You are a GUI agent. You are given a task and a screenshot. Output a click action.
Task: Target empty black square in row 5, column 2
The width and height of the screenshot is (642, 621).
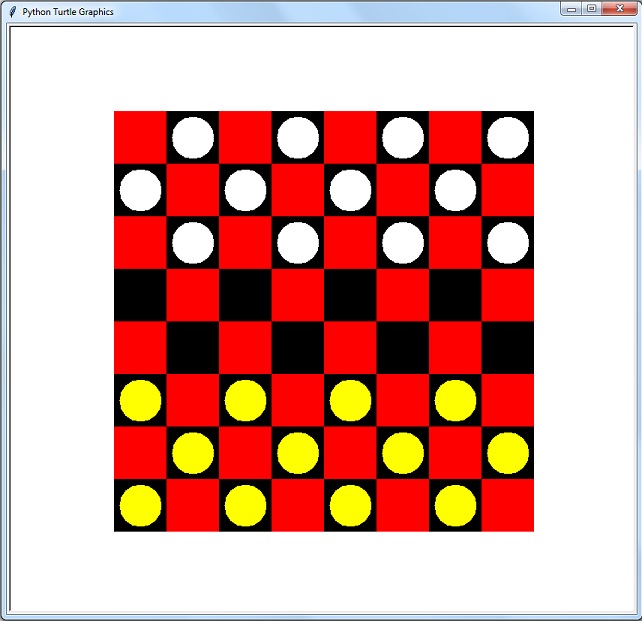[x=193, y=348]
